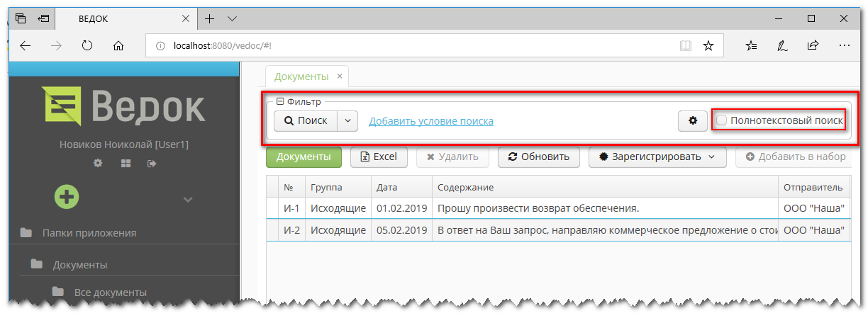The height and width of the screenshot is (318, 868).
Task: Close the Документы tab
Action: (x=340, y=76)
